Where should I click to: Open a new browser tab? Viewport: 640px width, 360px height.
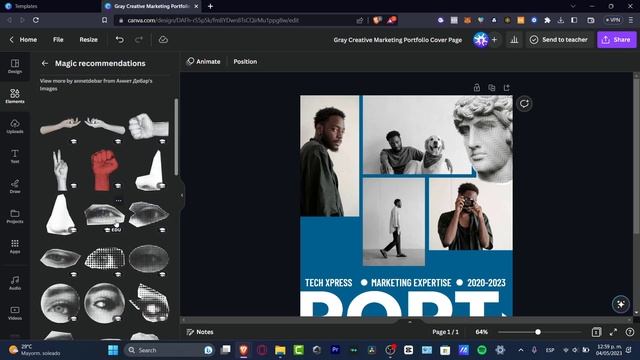click(x=210, y=7)
